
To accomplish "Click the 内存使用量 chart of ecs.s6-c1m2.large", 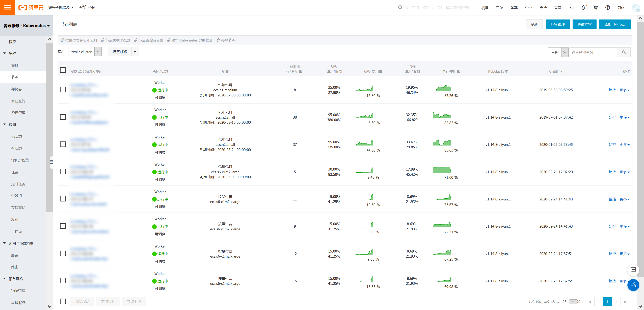I will click(442, 170).
